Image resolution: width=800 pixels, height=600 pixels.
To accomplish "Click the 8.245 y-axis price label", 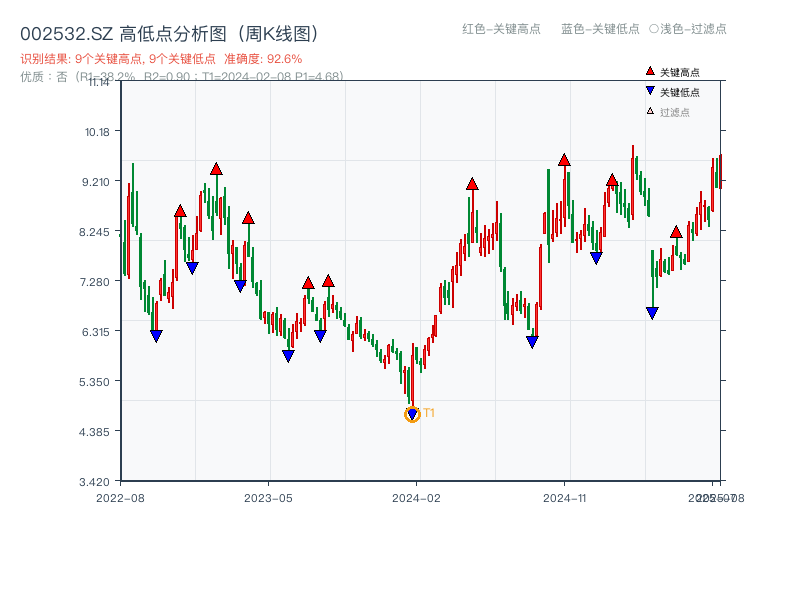I will click(x=94, y=232).
